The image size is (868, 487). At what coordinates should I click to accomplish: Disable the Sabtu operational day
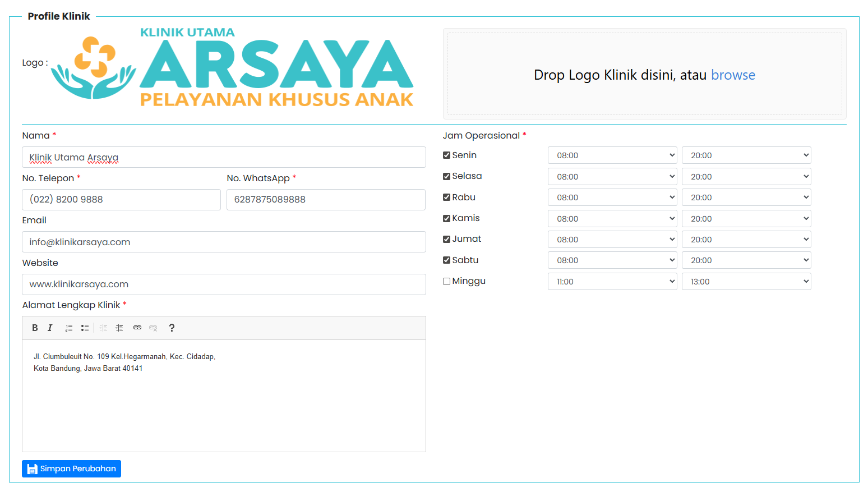[x=446, y=260]
